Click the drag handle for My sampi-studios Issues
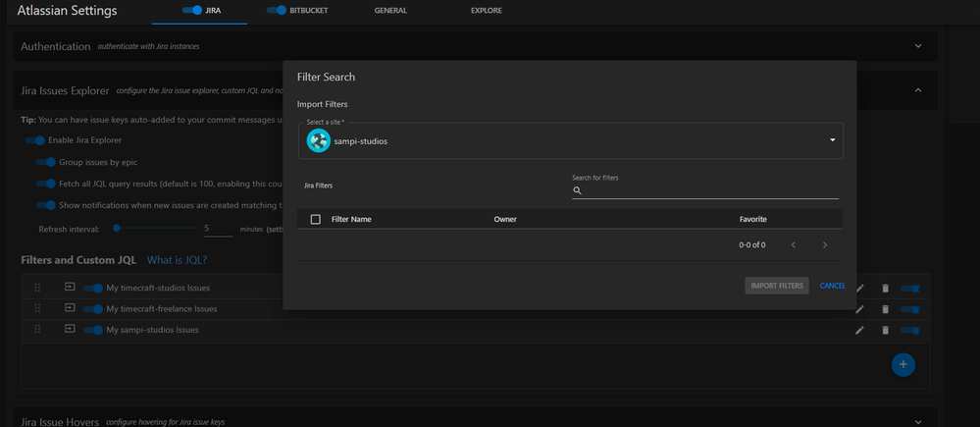 click(37, 330)
